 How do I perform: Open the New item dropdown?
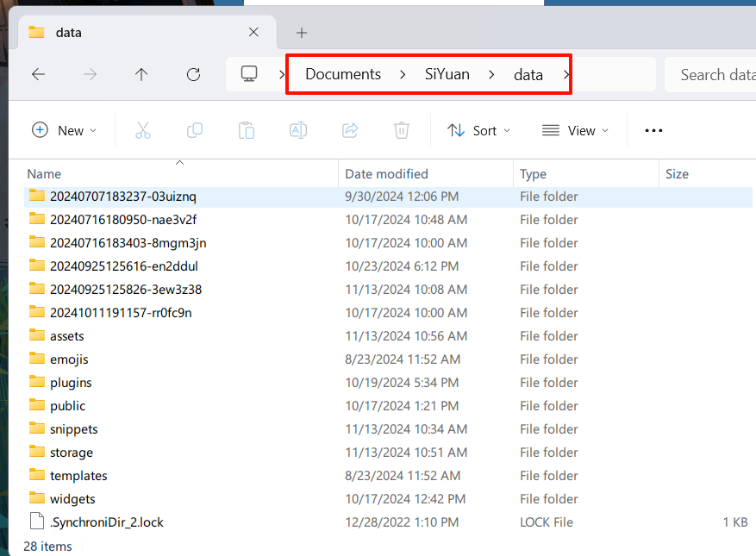65,130
